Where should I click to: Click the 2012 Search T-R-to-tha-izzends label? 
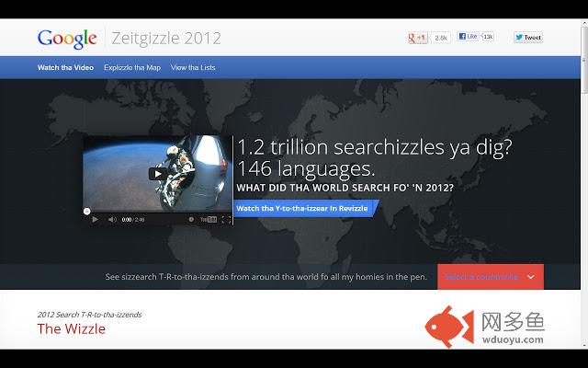pyautogui.click(x=89, y=315)
